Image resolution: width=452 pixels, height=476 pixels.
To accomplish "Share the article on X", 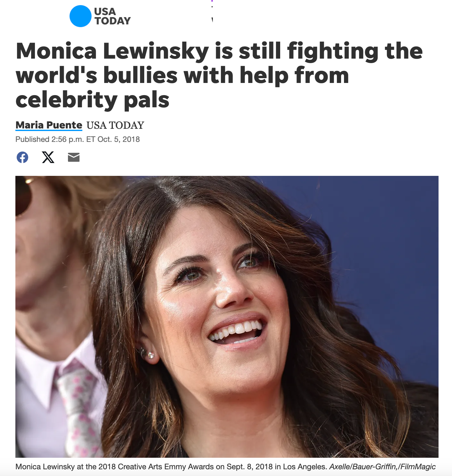I will 48,157.
